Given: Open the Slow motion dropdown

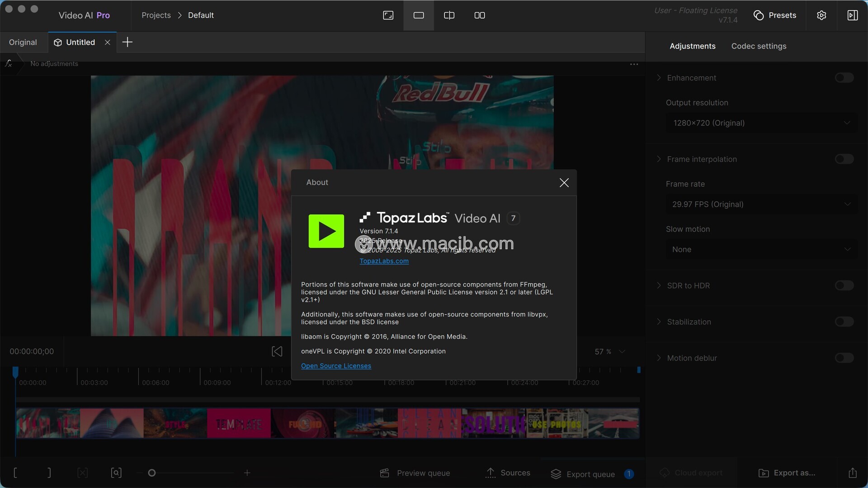Looking at the screenshot, I should (x=761, y=250).
